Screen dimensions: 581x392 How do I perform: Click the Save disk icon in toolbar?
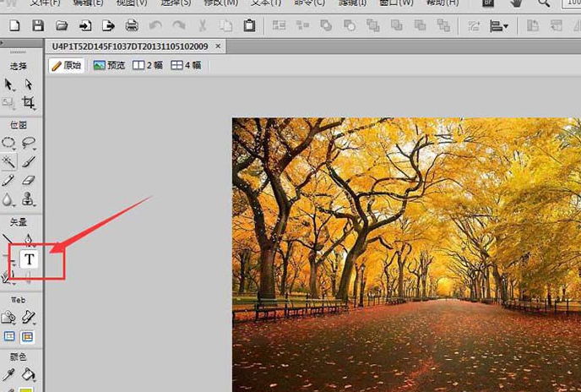tap(38, 26)
